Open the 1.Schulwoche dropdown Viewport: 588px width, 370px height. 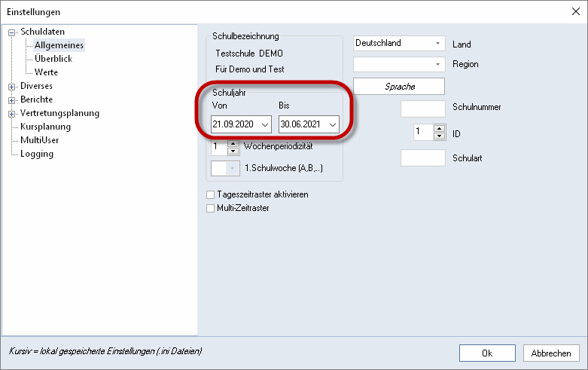coord(233,169)
